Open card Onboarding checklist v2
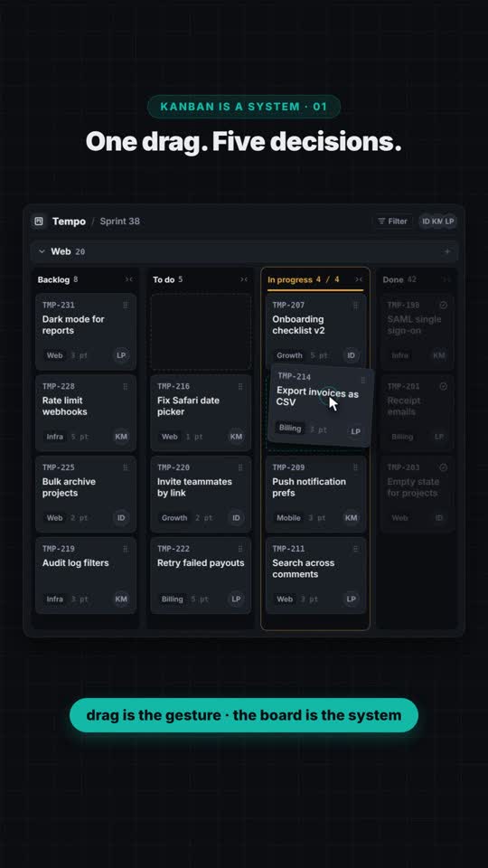This screenshot has width=488, height=868. (316, 332)
